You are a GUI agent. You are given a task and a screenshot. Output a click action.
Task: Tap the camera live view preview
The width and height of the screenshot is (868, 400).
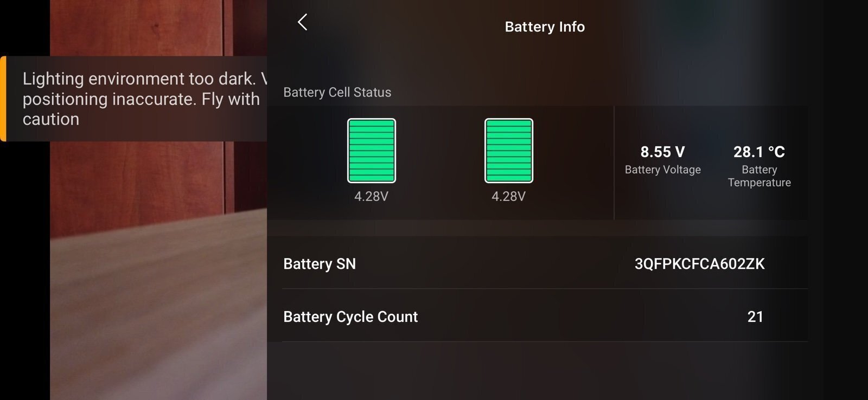click(x=158, y=271)
